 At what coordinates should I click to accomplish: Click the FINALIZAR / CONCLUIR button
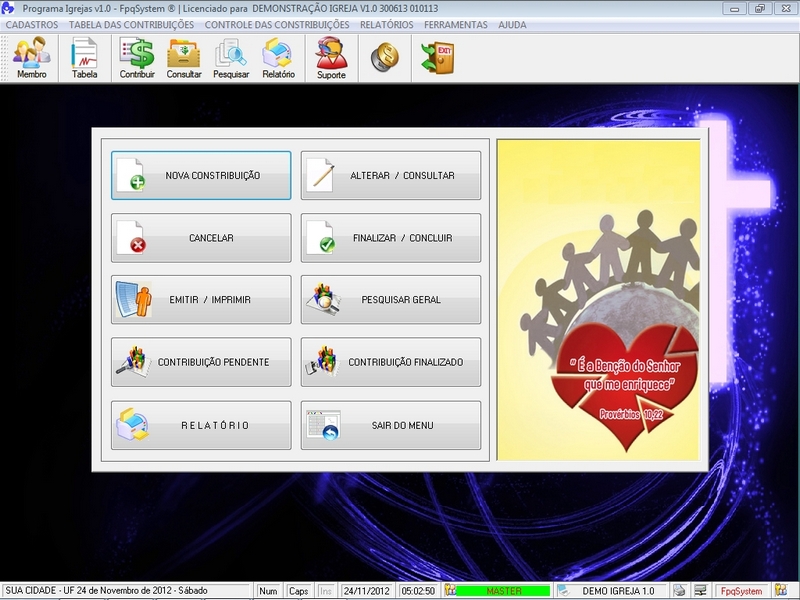(x=391, y=238)
